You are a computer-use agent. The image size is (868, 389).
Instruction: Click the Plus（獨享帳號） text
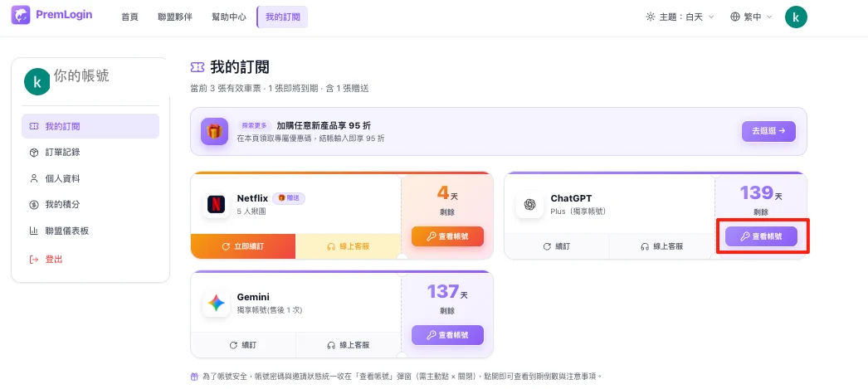click(x=578, y=212)
